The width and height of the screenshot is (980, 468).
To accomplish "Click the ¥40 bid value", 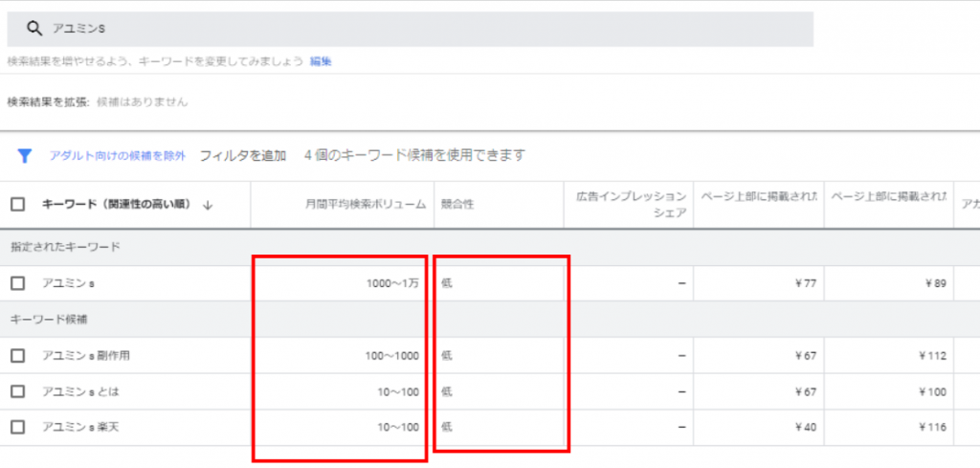I will pos(806,428).
